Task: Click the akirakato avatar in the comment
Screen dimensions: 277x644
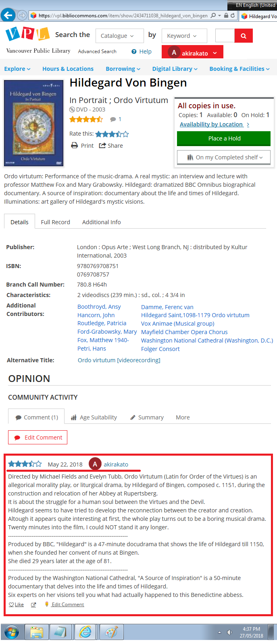Action: click(95, 464)
